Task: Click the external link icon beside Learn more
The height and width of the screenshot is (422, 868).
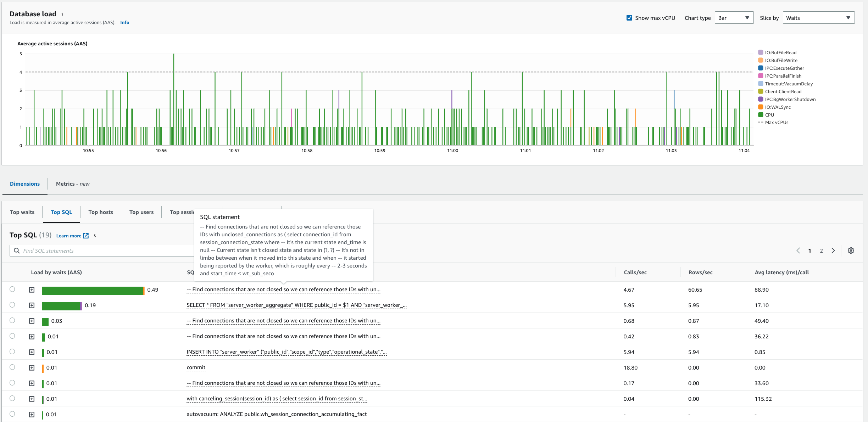Action: click(x=86, y=235)
